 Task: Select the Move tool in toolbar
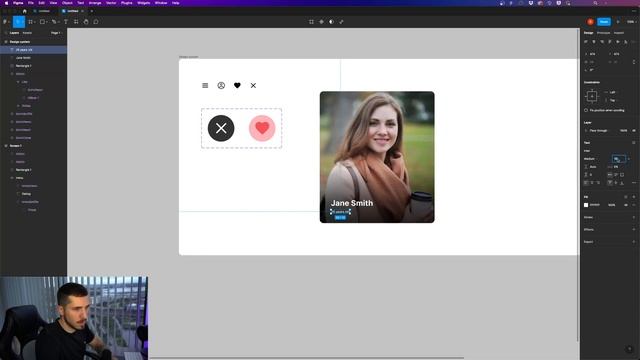18,22
